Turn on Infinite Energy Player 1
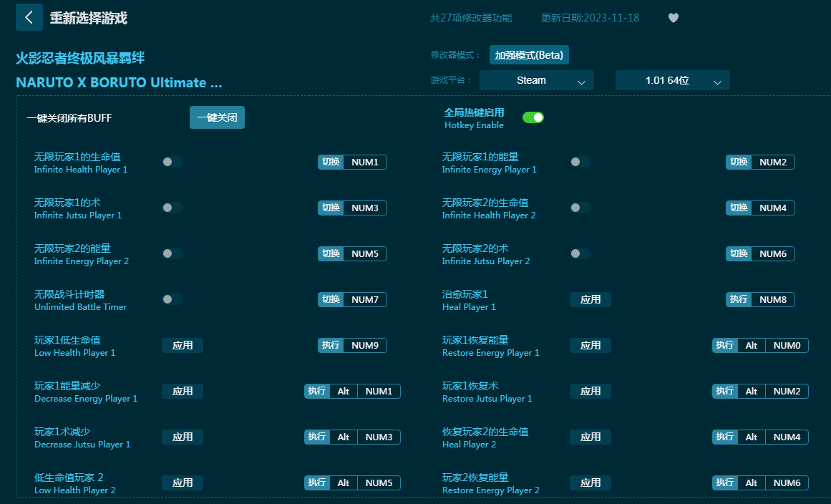The height and width of the screenshot is (504, 831). tap(580, 163)
